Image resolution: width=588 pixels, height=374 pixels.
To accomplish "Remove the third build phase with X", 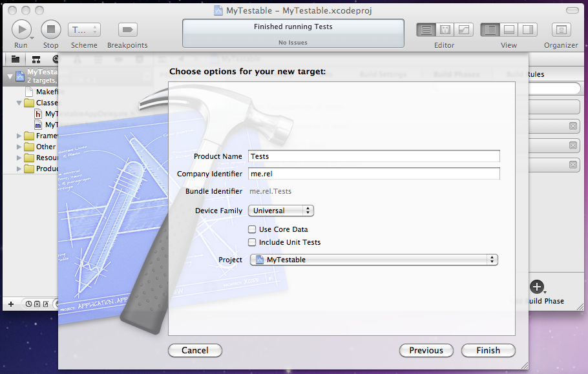I will point(573,165).
